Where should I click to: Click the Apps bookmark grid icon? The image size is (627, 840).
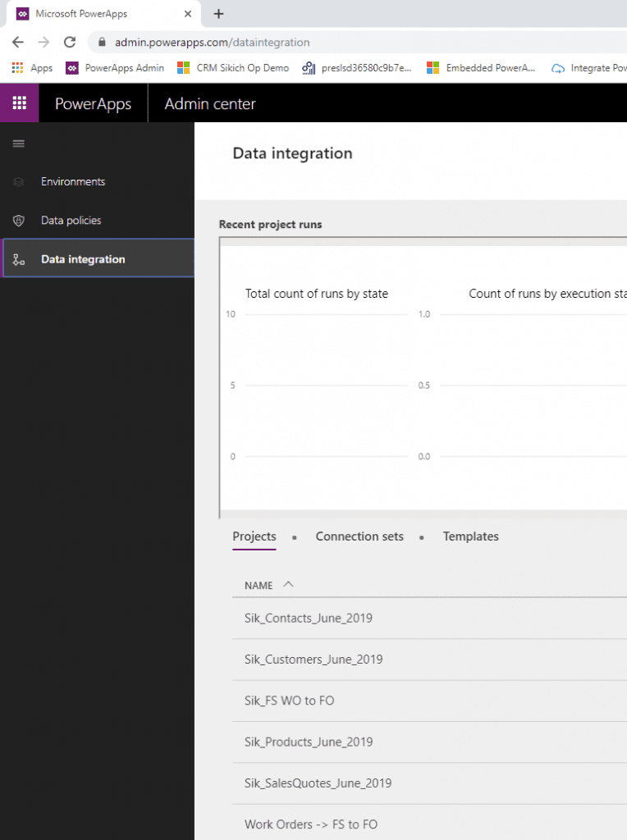tap(18, 68)
